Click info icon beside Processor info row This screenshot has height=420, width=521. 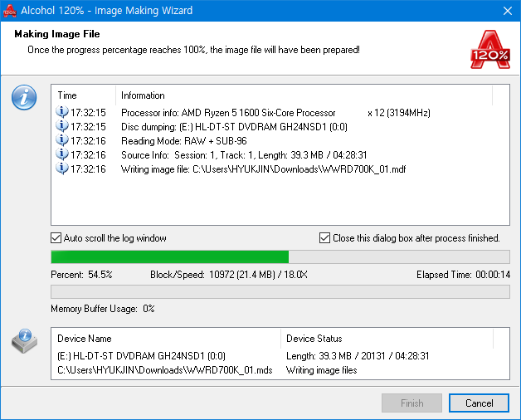[x=61, y=112]
